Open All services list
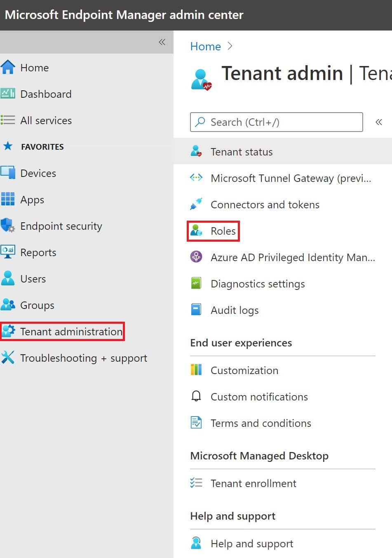This screenshot has height=558, width=392. [x=46, y=120]
